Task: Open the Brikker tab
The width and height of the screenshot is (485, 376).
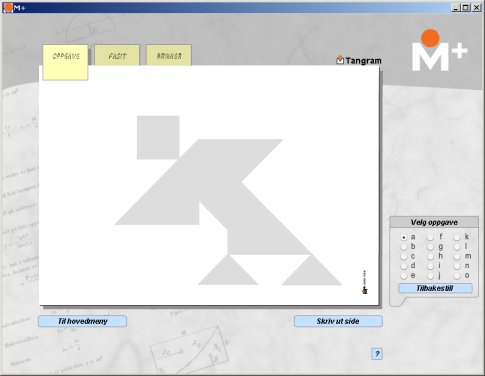Action: click(169, 55)
